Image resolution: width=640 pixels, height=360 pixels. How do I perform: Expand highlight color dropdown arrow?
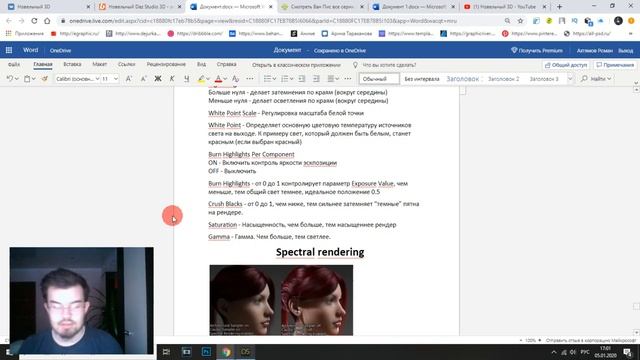coord(208,79)
